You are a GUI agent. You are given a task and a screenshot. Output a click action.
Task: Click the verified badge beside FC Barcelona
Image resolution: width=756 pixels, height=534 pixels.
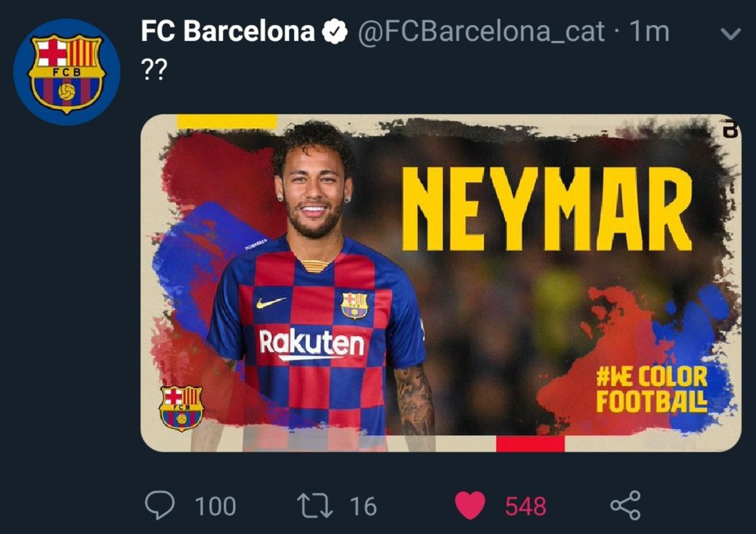335,32
